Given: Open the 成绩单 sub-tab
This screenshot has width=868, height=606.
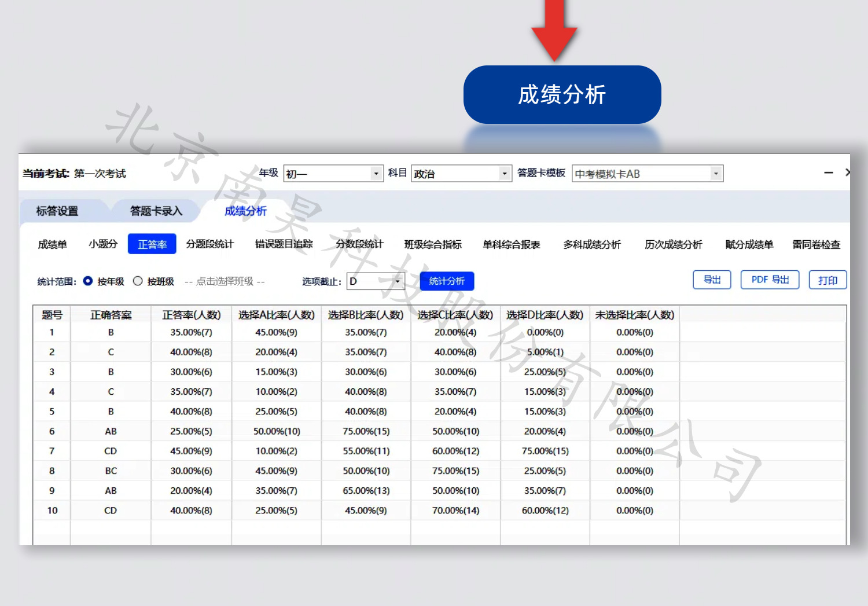Looking at the screenshot, I should click(x=53, y=244).
